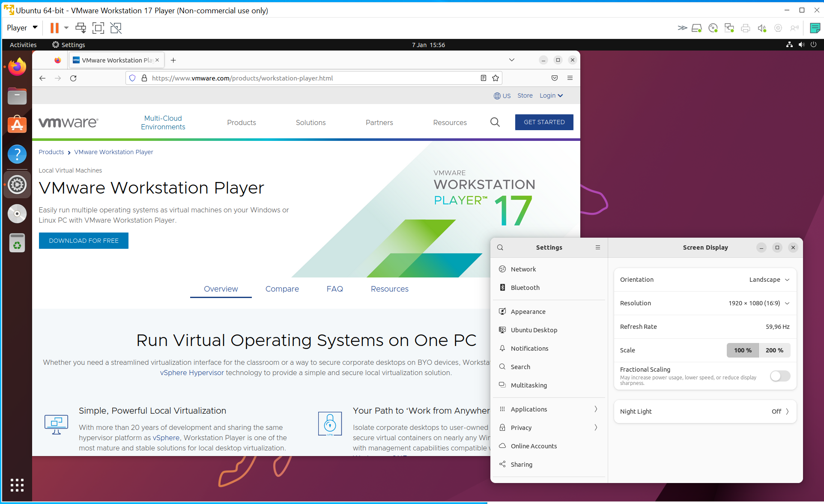This screenshot has height=504, width=824.
Task: Open Night Light settings row
Action: point(705,412)
